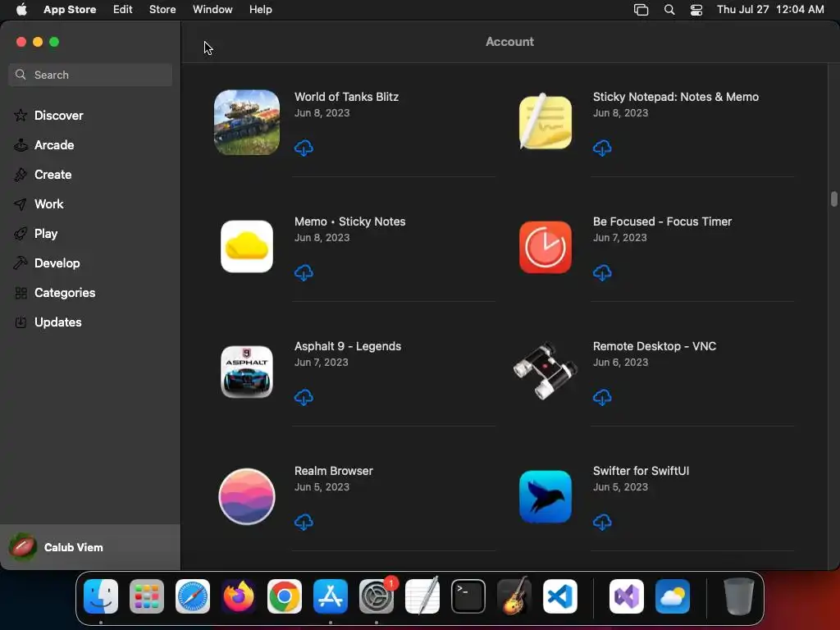Screen dimensions: 840x630
Task: Open TextEdit from the Dock
Action: tap(422, 596)
